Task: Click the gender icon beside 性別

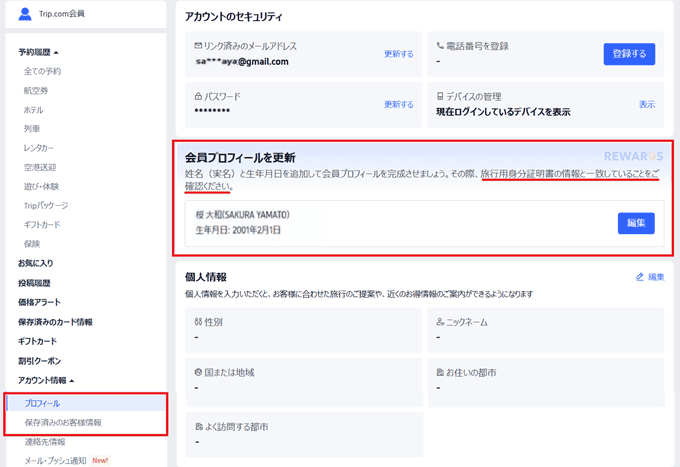Action: click(199, 322)
